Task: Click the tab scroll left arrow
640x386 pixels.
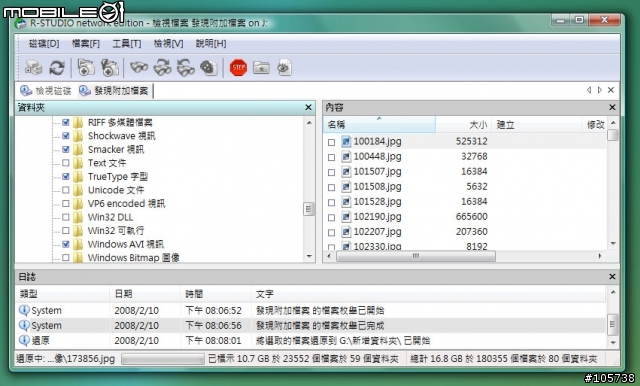Action: pos(589,90)
